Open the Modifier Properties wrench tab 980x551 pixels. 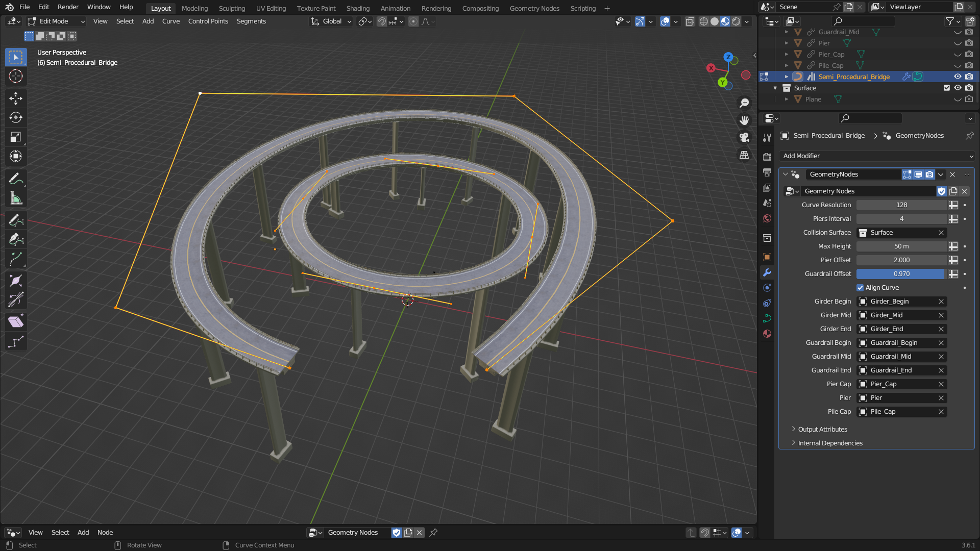[767, 272]
